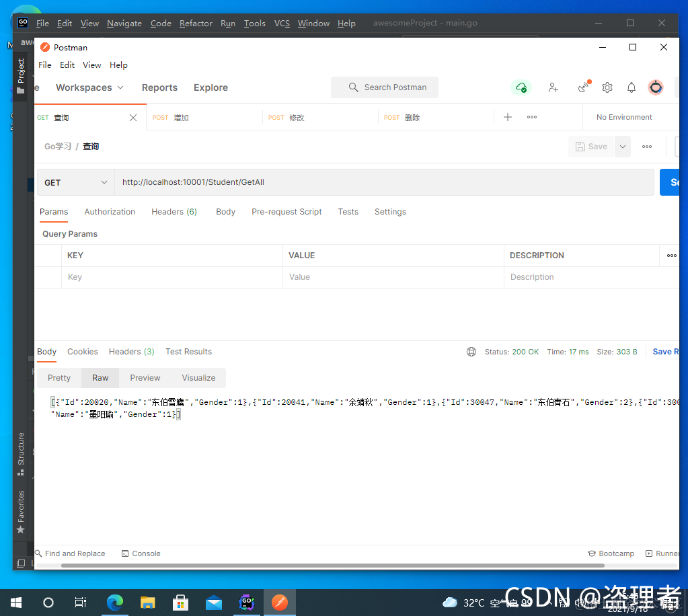Screen dimensions: 688x616
Task: Switch response view to Pretty
Action: (59, 378)
